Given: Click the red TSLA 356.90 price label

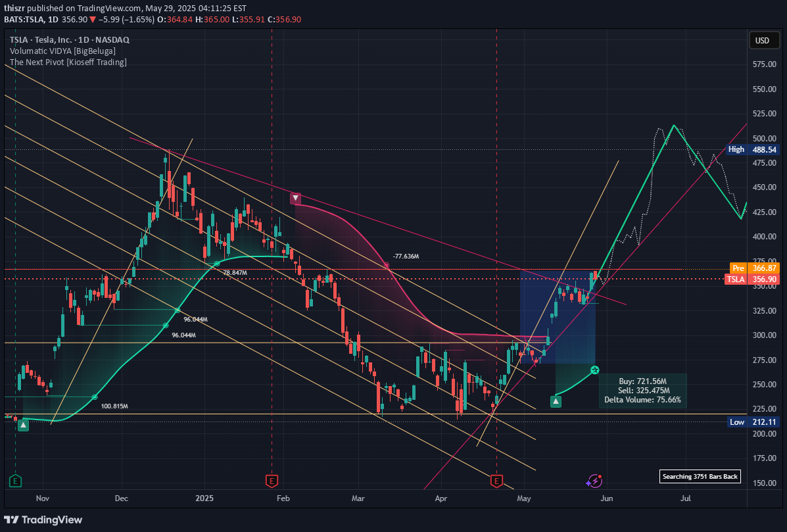Looking at the screenshot, I should point(752,279).
